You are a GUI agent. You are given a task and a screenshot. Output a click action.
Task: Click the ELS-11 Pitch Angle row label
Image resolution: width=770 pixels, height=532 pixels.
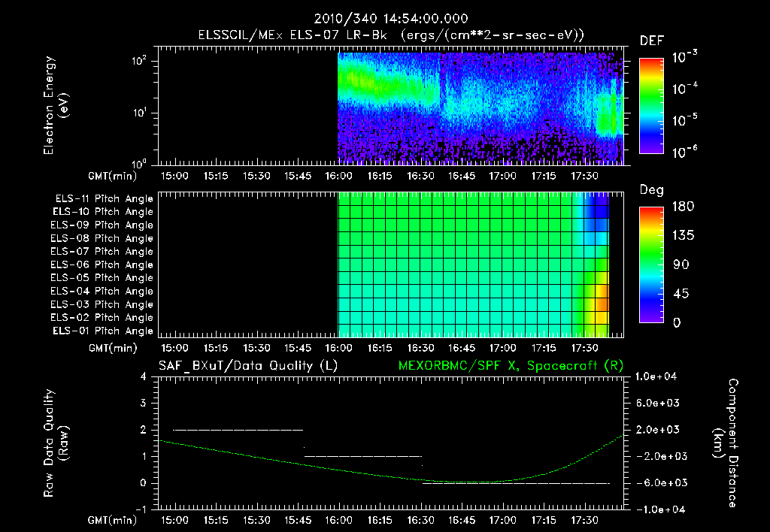tap(104, 199)
